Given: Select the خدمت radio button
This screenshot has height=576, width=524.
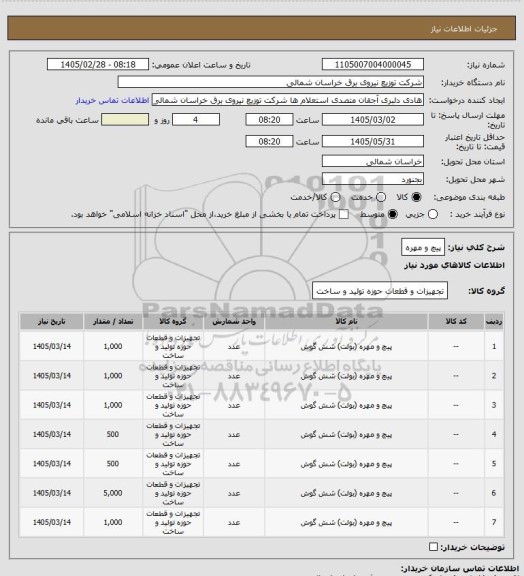Looking at the screenshot, I should point(381,197).
